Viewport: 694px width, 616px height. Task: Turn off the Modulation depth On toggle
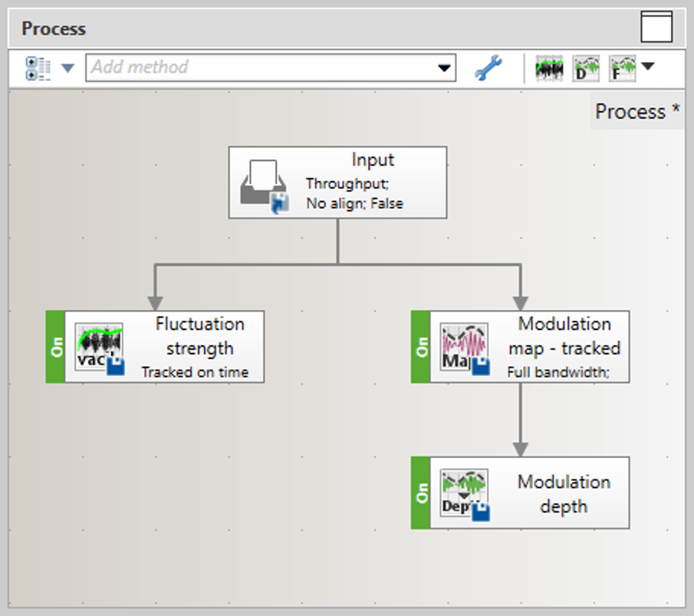click(421, 493)
